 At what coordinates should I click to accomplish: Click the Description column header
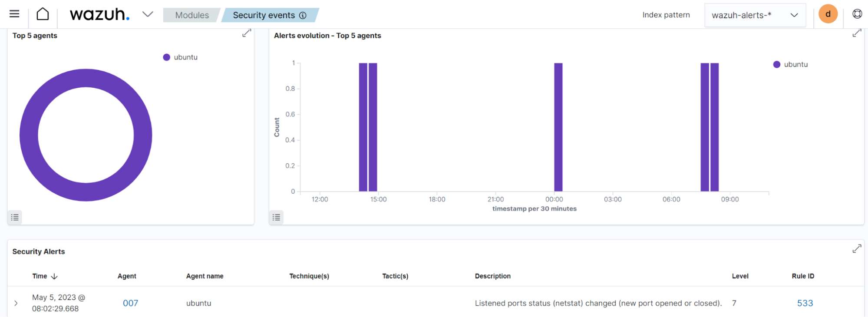(x=493, y=276)
